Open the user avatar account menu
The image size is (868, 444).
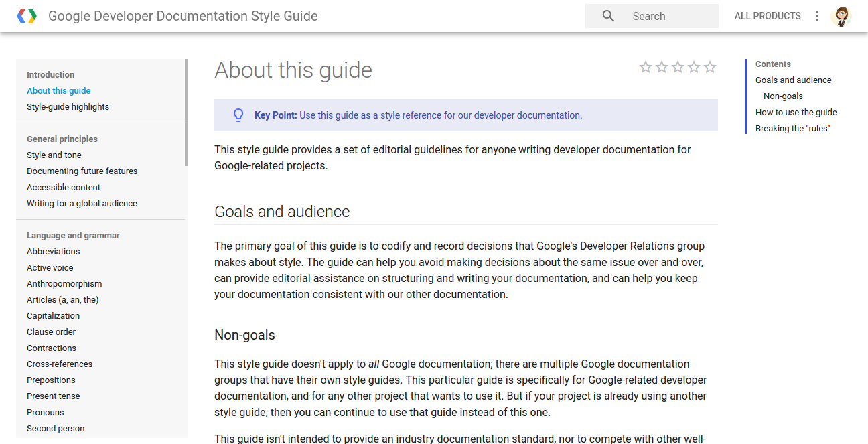[841, 16]
